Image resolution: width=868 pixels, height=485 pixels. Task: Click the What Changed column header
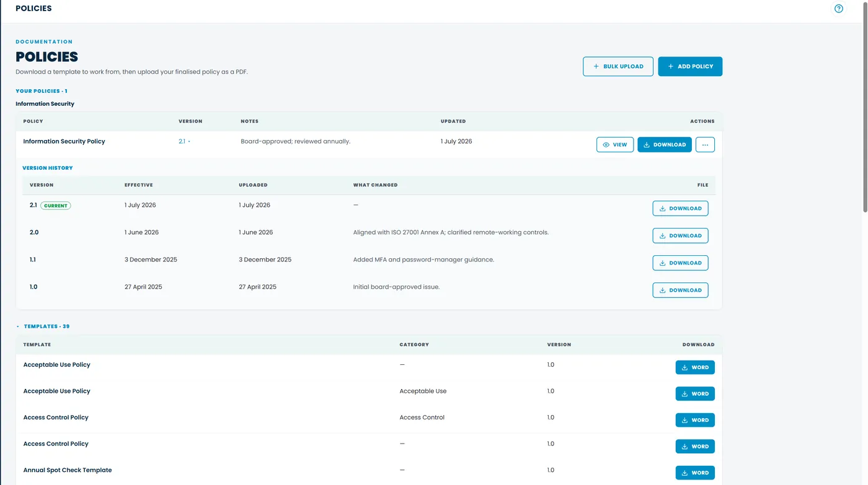[x=375, y=185]
